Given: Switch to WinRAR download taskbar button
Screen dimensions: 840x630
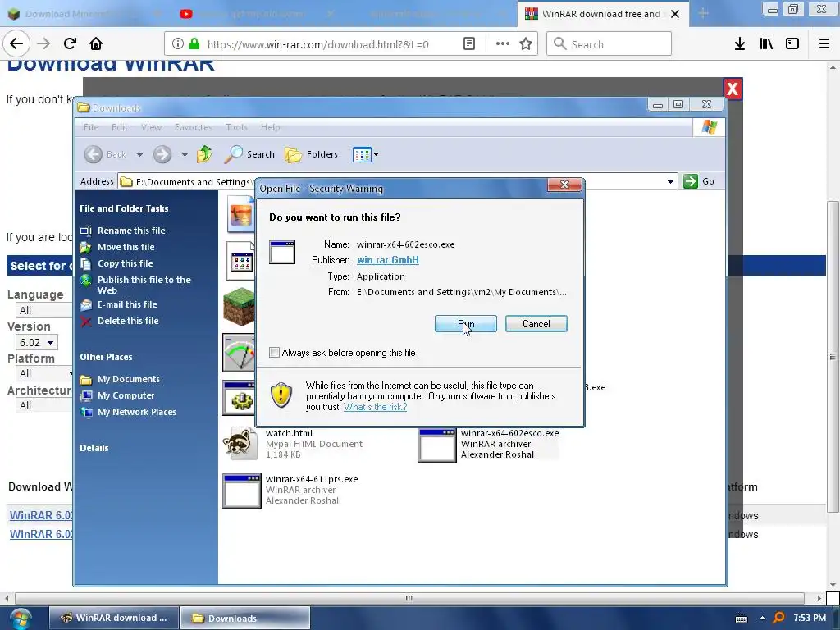Looking at the screenshot, I should (114, 619).
